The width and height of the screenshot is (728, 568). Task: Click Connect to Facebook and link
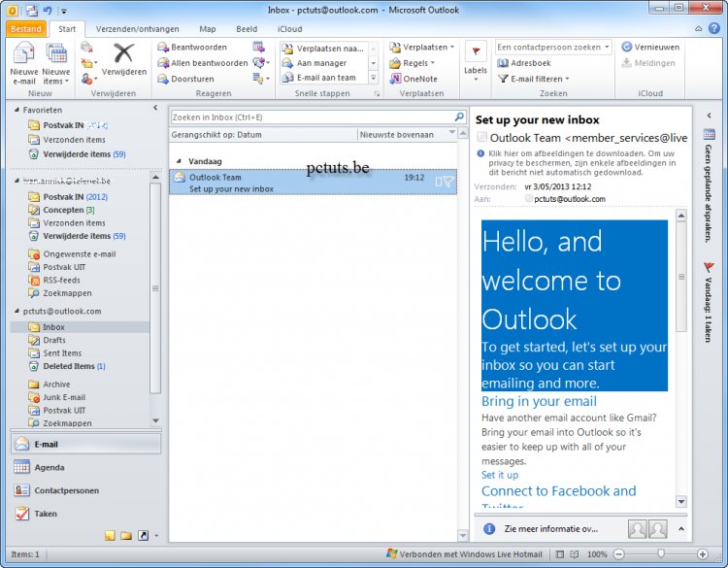558,491
